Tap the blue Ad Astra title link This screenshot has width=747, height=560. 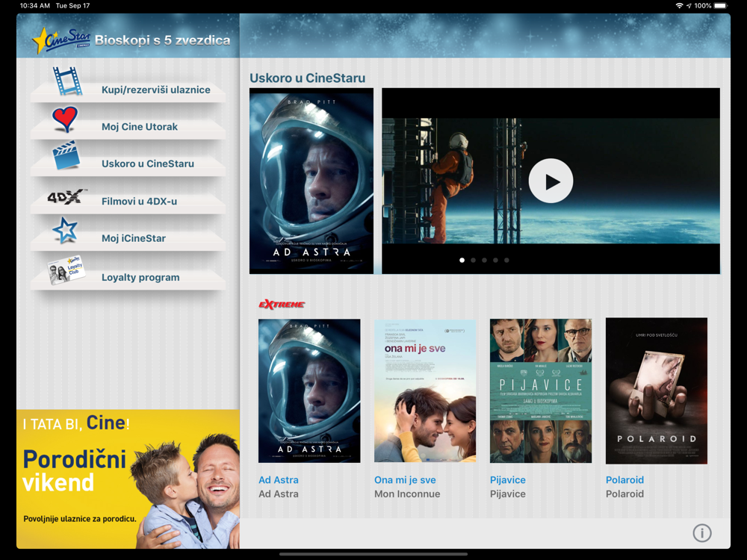pyautogui.click(x=278, y=480)
